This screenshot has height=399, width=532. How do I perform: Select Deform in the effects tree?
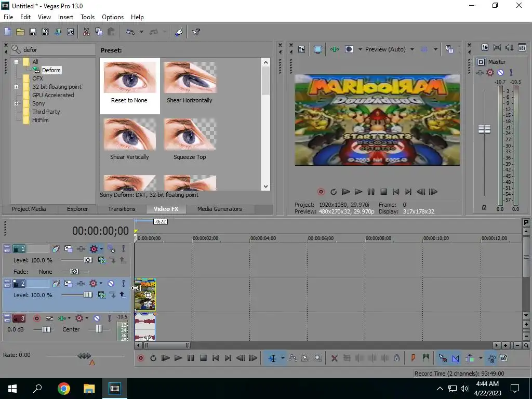(51, 70)
